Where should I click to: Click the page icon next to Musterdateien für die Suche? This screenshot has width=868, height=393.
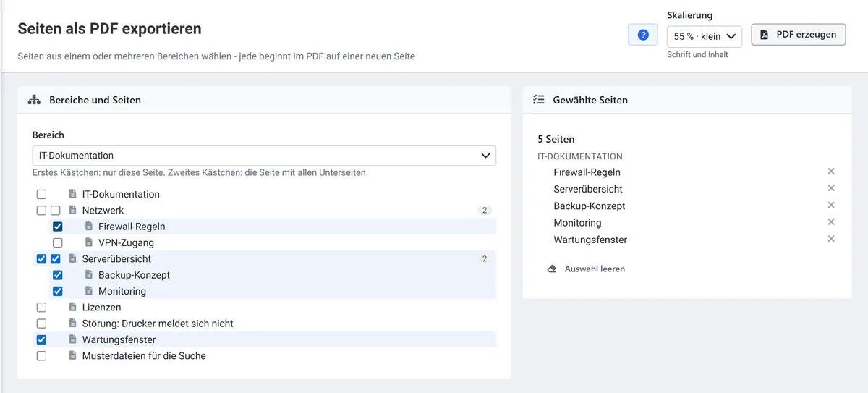click(x=72, y=356)
